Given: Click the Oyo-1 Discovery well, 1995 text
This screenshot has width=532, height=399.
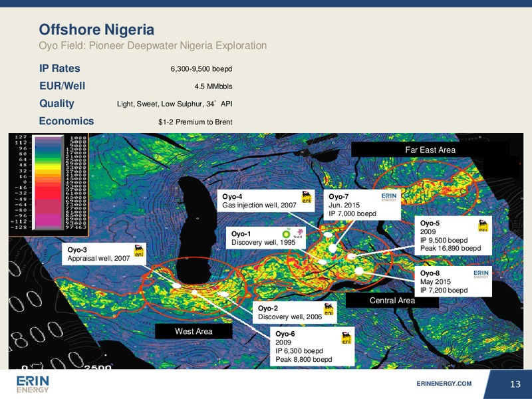Looking at the screenshot, I should (263, 242).
